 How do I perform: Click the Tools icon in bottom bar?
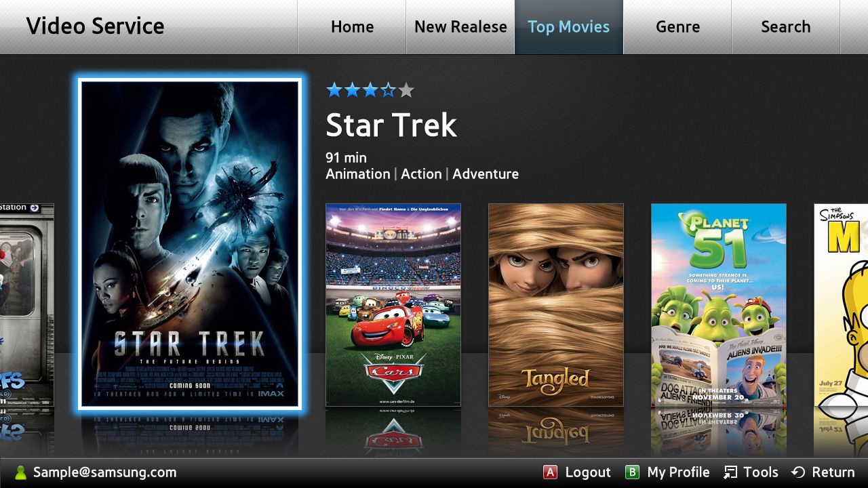pos(730,472)
